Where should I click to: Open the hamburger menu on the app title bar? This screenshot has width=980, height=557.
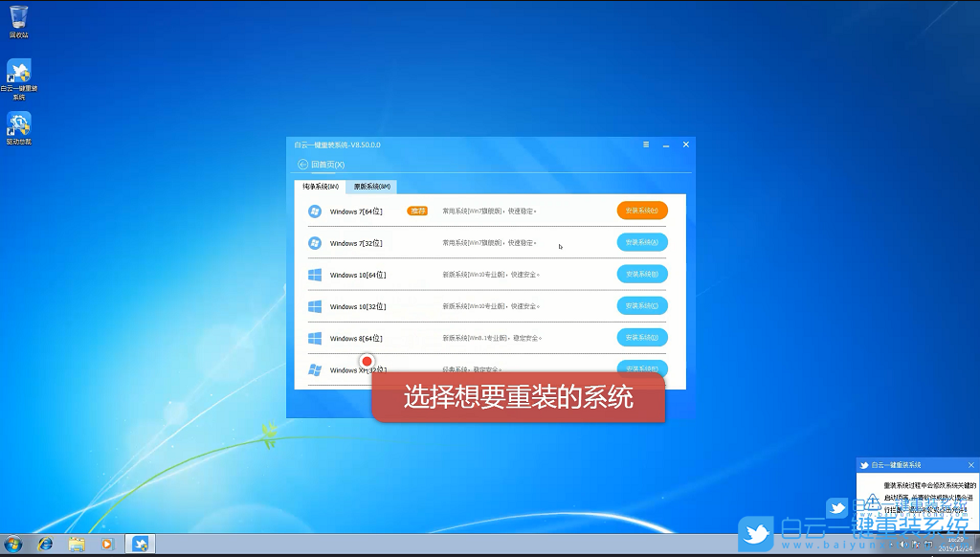click(x=646, y=144)
